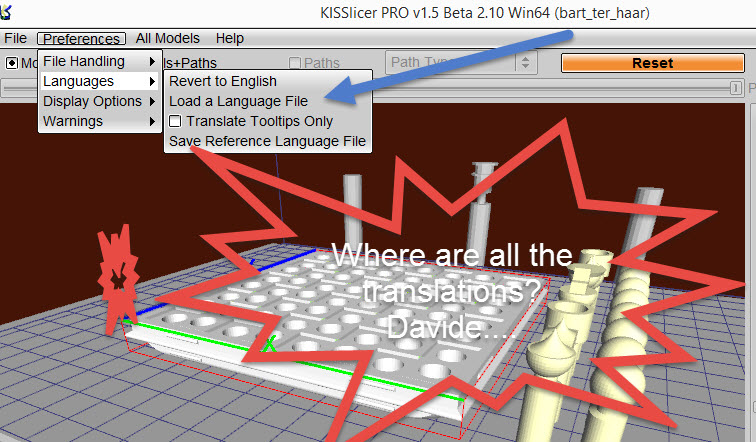Select the Languages menu entry

click(x=100, y=81)
